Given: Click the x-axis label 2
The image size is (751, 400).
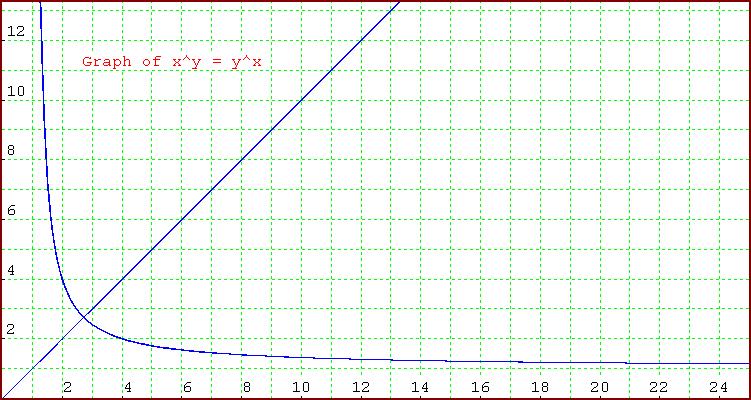Looking at the screenshot, I should tap(67, 387).
